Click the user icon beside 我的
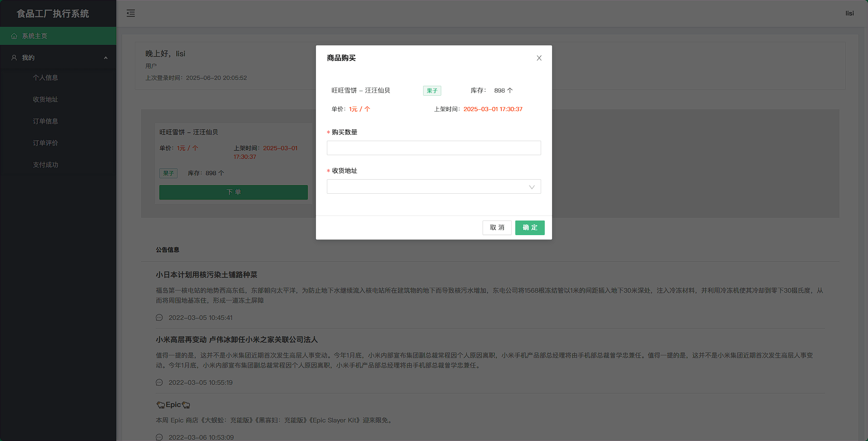 (x=14, y=58)
